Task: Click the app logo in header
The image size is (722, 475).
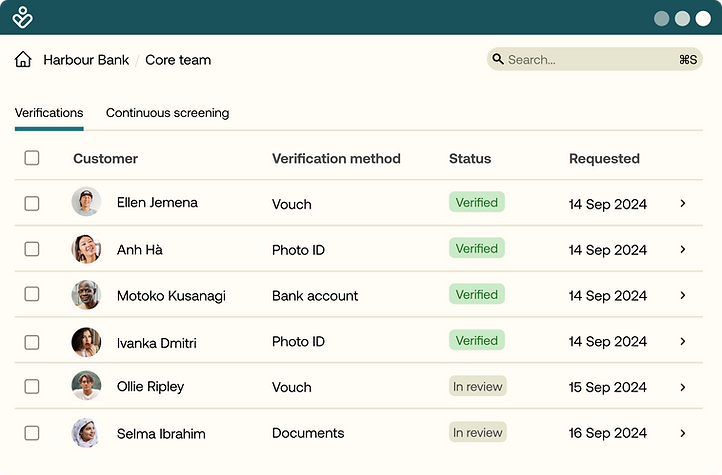Action: point(23,18)
